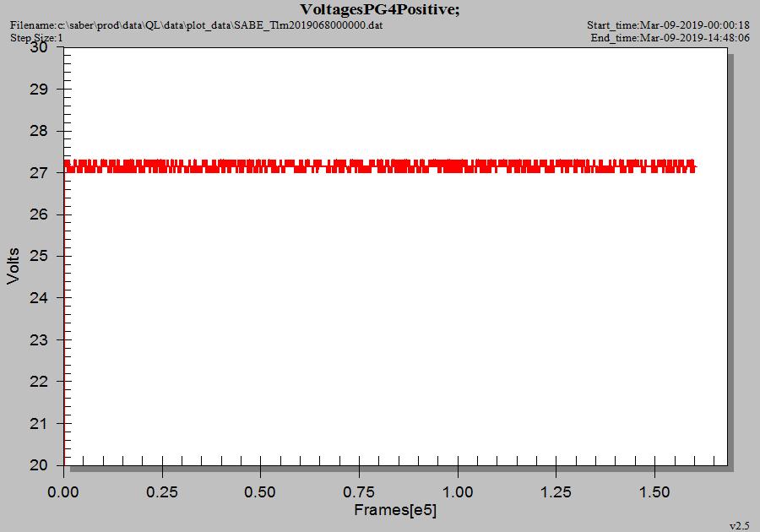Click the y-axis value 28
760x532 pixels.
click(39, 131)
